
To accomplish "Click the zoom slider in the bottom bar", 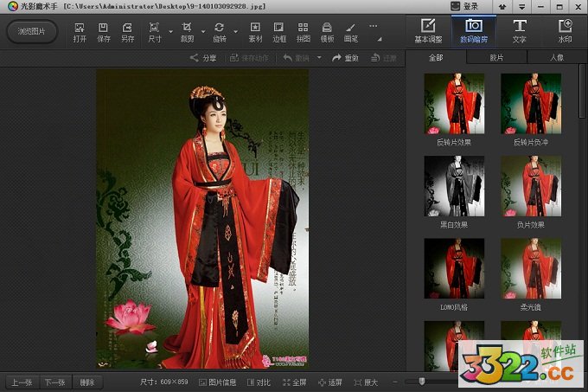I will click(x=421, y=382).
